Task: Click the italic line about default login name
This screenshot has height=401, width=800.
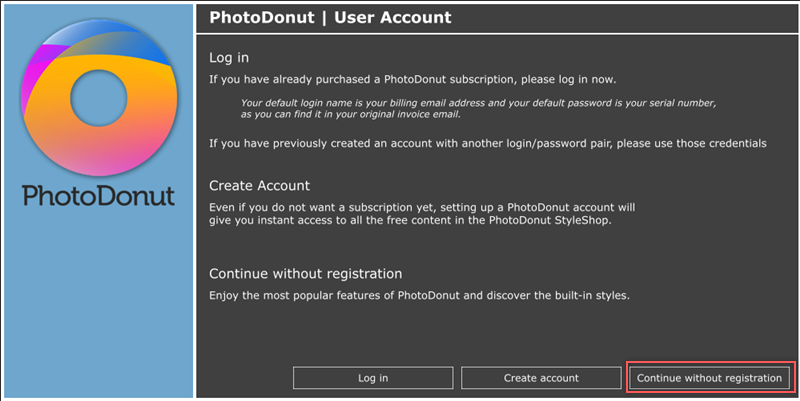Action: (480, 103)
